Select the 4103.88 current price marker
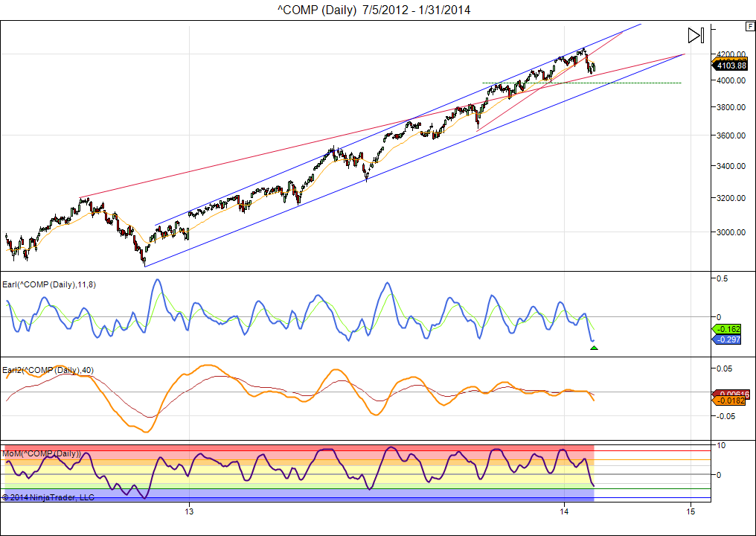 click(731, 66)
